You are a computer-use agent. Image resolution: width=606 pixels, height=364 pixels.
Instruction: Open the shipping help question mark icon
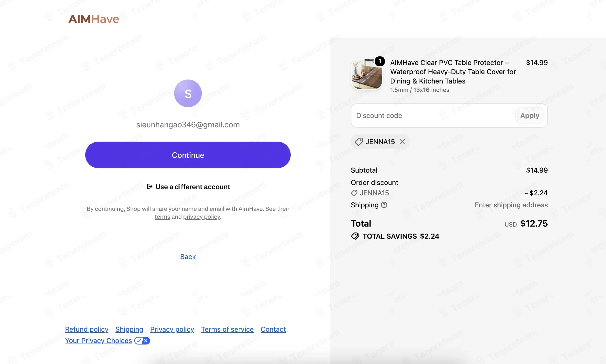click(x=384, y=205)
